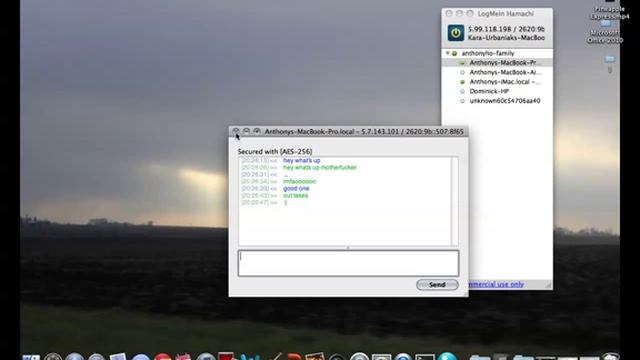
Task: Open the non-commercial use only link
Action: tap(496, 284)
